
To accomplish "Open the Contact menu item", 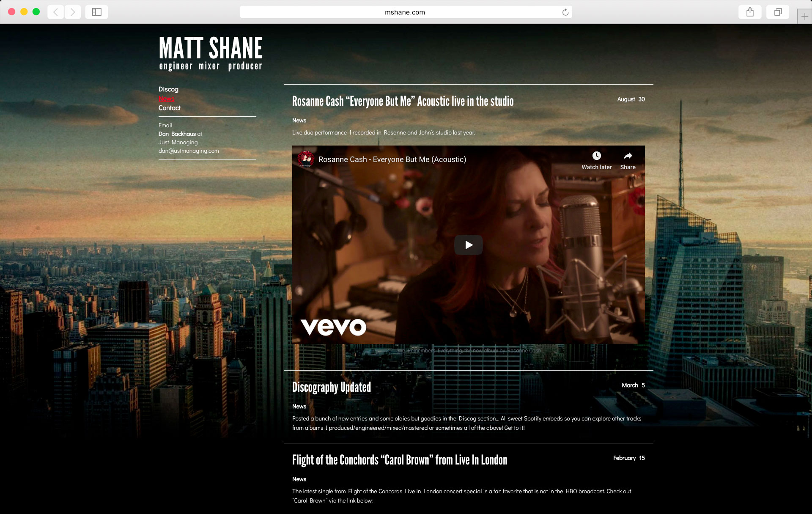I will pos(170,108).
